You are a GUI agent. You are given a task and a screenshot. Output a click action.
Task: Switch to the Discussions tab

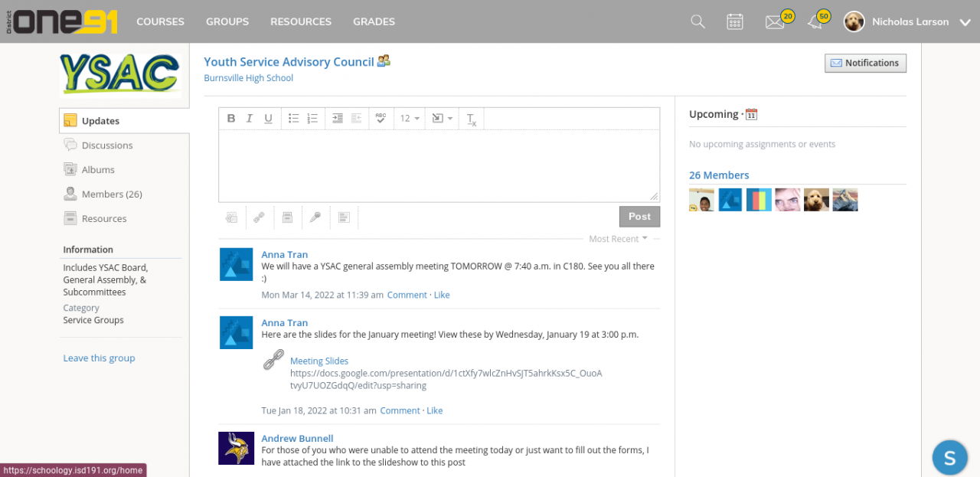(x=107, y=145)
